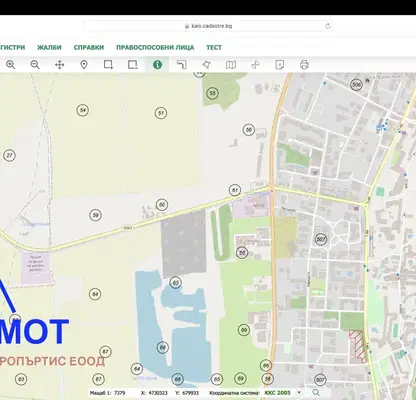Click the crossed-lines tool icon
Screen dimensions: 416x400
pyautogui.click(x=255, y=65)
